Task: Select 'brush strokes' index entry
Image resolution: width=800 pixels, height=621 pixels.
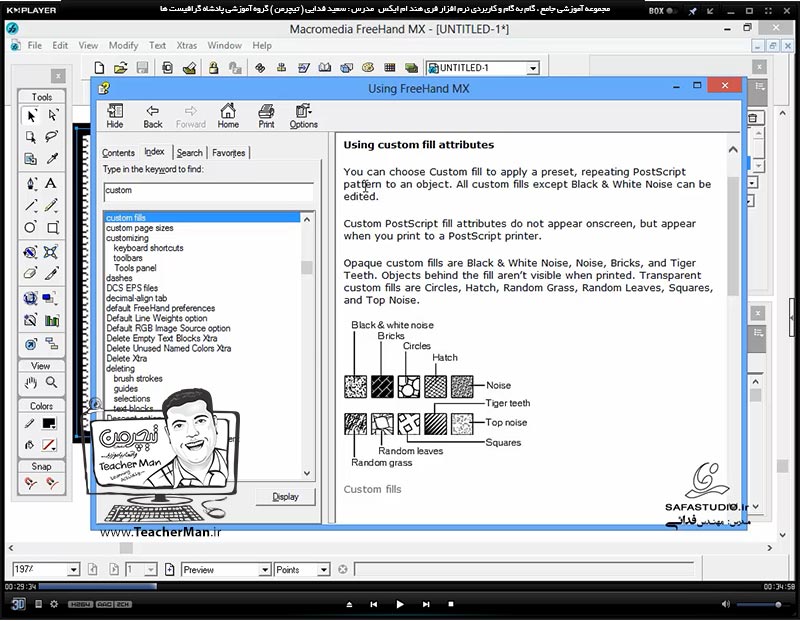Action: [x=138, y=379]
